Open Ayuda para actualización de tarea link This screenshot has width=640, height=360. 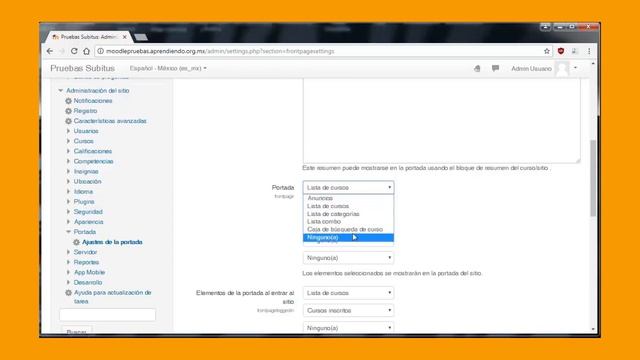click(112, 297)
